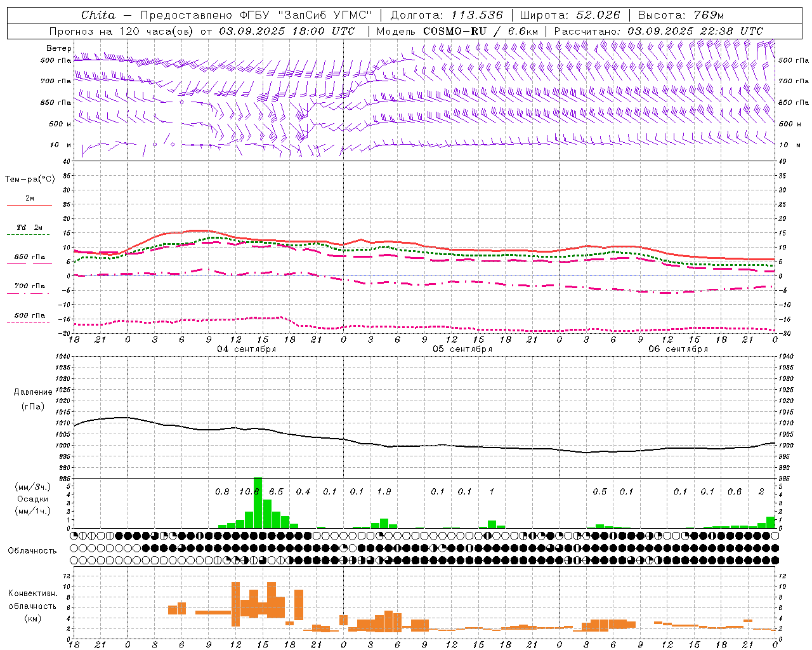This screenshot has height=650, width=812.
Task: Click the "Рассчитано: 03.09.2025 22:38 UTC" timestamp
Action: pyautogui.click(x=658, y=31)
